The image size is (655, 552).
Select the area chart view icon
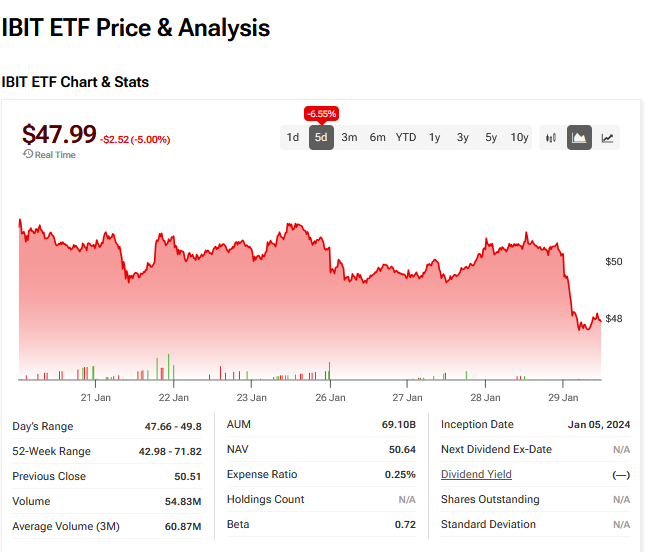click(579, 138)
